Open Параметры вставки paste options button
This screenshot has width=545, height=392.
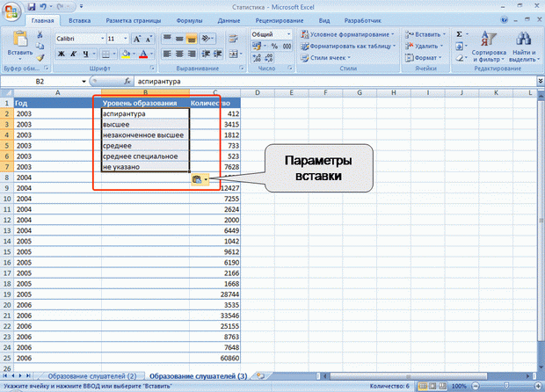[x=200, y=179]
